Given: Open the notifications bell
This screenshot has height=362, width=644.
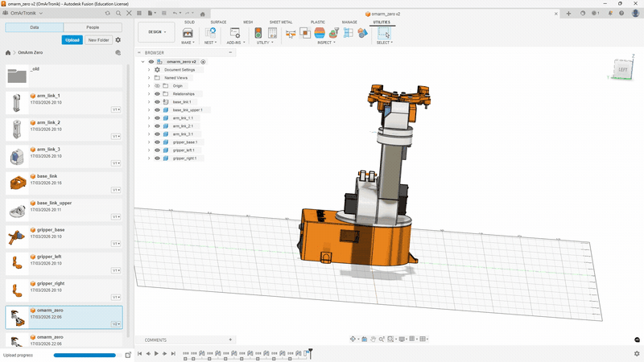Looking at the screenshot, I should (x=610, y=13).
